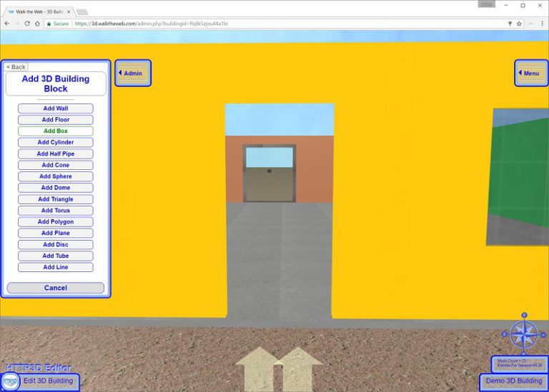Image resolution: width=549 pixels, height=392 pixels.
Task: Select Add Wall
Action: (55, 109)
